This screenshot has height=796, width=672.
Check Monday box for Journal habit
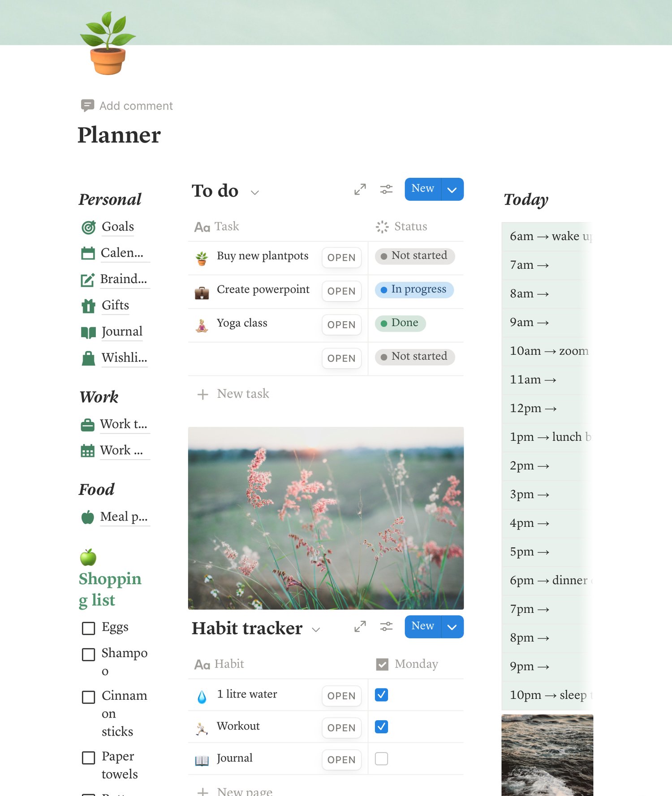point(381,759)
